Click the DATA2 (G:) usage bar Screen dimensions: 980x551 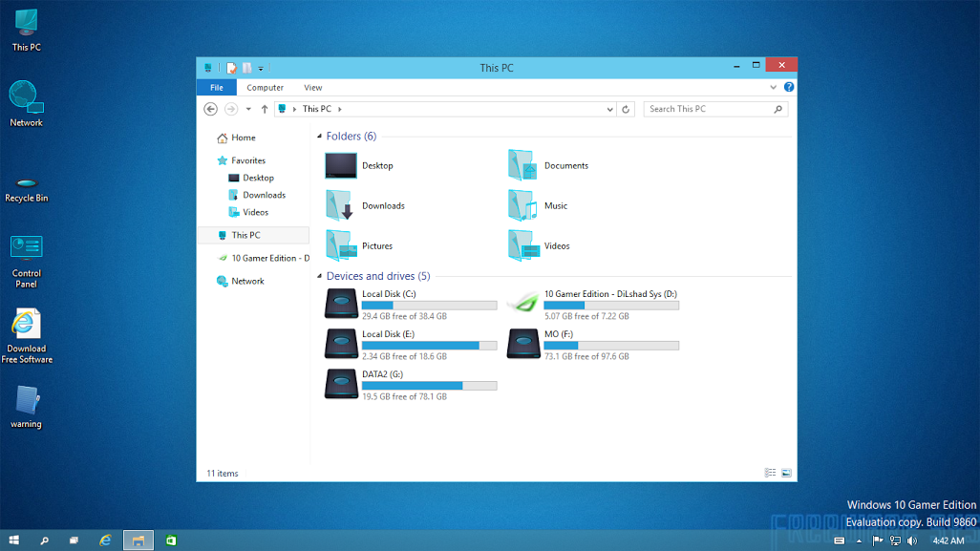tap(430, 386)
